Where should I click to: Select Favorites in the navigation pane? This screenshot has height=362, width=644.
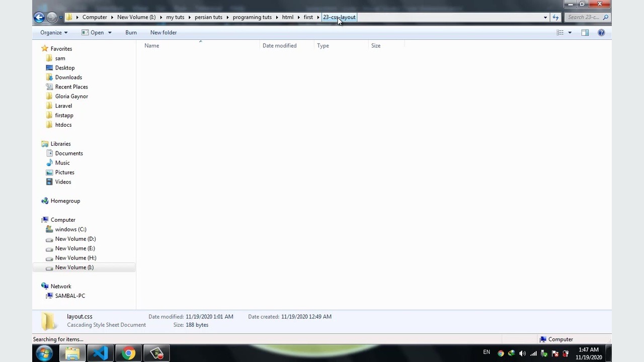pos(61,49)
